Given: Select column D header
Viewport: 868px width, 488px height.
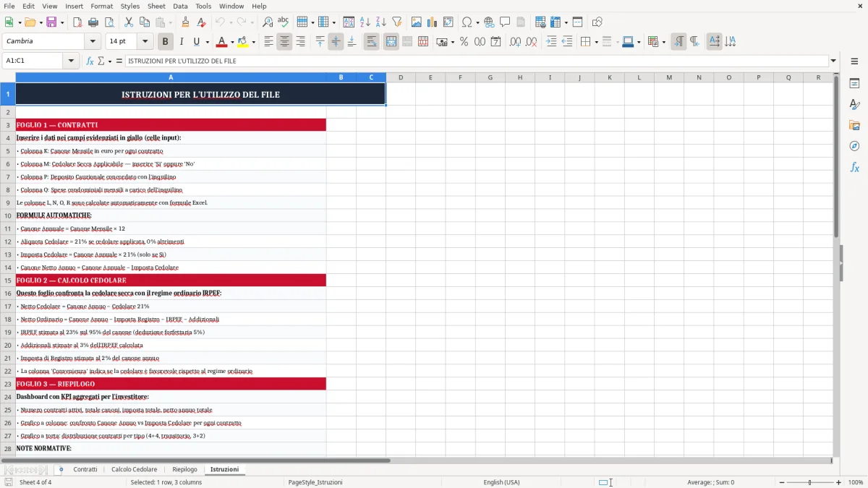Looking at the screenshot, I should [401, 77].
